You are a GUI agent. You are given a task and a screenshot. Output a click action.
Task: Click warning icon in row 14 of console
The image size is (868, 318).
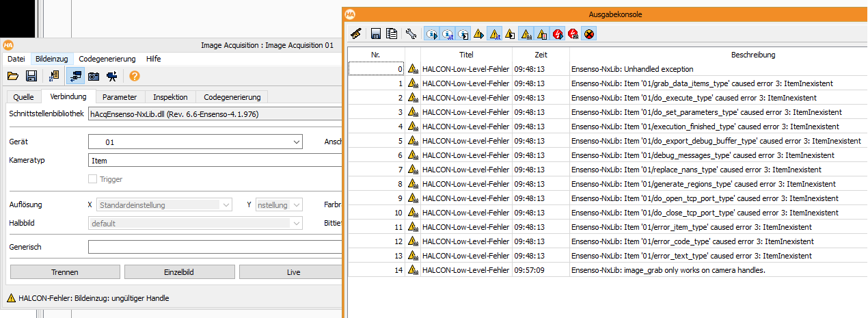click(x=413, y=270)
